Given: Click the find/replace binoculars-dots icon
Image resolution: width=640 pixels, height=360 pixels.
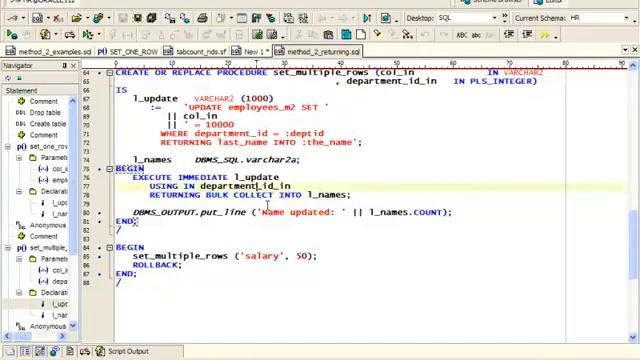Looking at the screenshot, I should coord(407,35).
